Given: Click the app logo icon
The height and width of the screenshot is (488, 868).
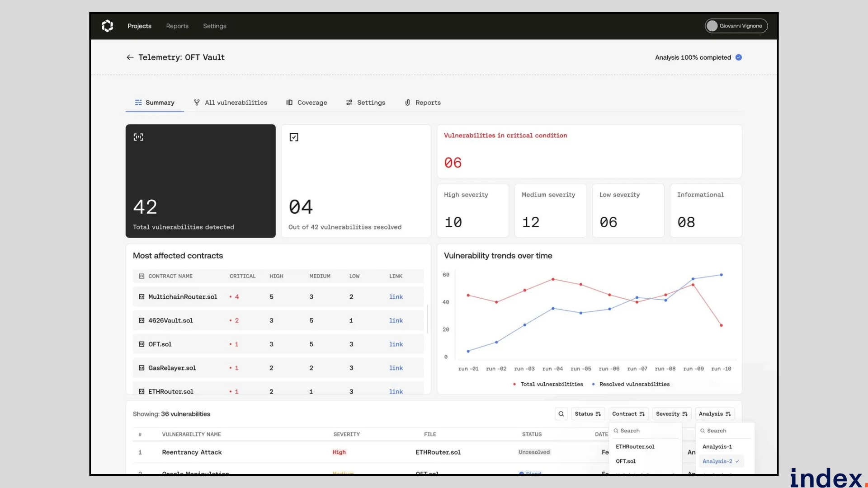Looking at the screenshot, I should [x=107, y=26].
